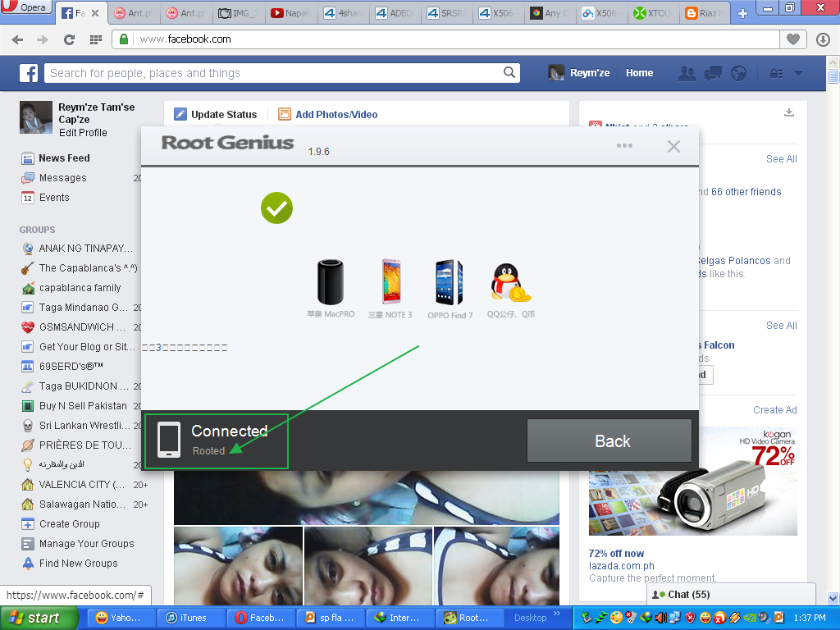Click the Windows Start button
840x630 pixels.
[x=39, y=618]
